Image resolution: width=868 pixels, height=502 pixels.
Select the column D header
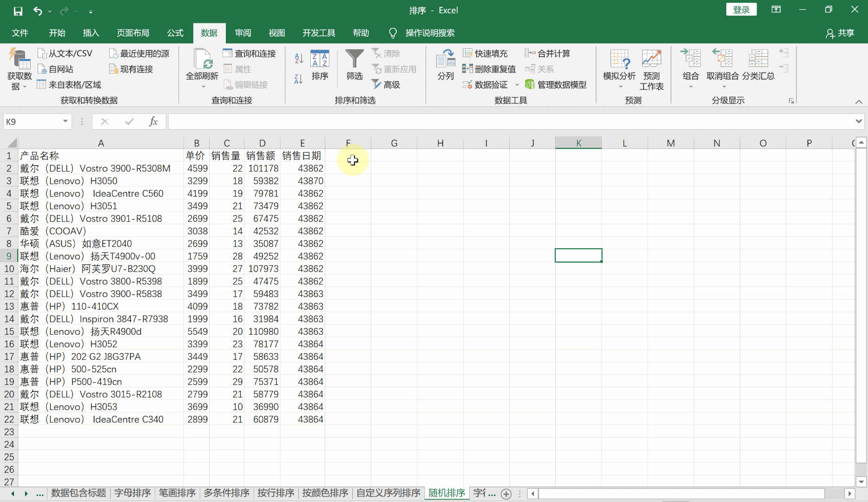click(x=262, y=143)
